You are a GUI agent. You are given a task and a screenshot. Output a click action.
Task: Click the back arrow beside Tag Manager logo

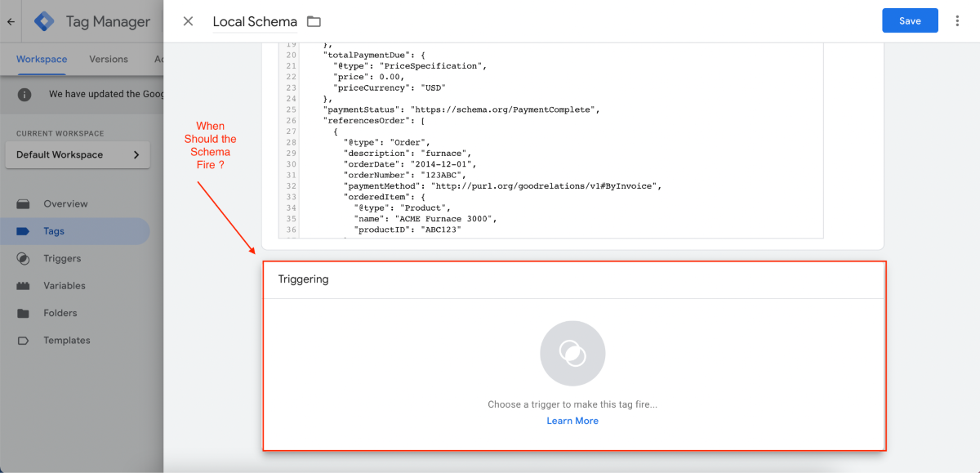pos(11,22)
